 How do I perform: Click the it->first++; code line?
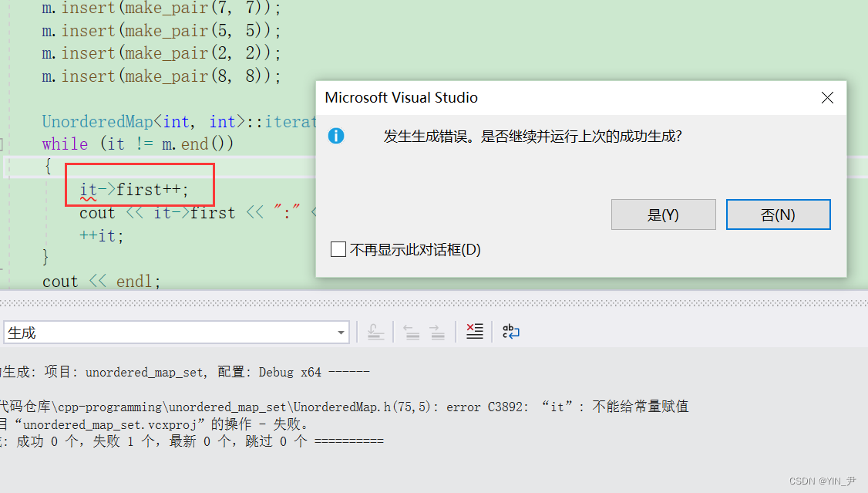tap(135, 190)
